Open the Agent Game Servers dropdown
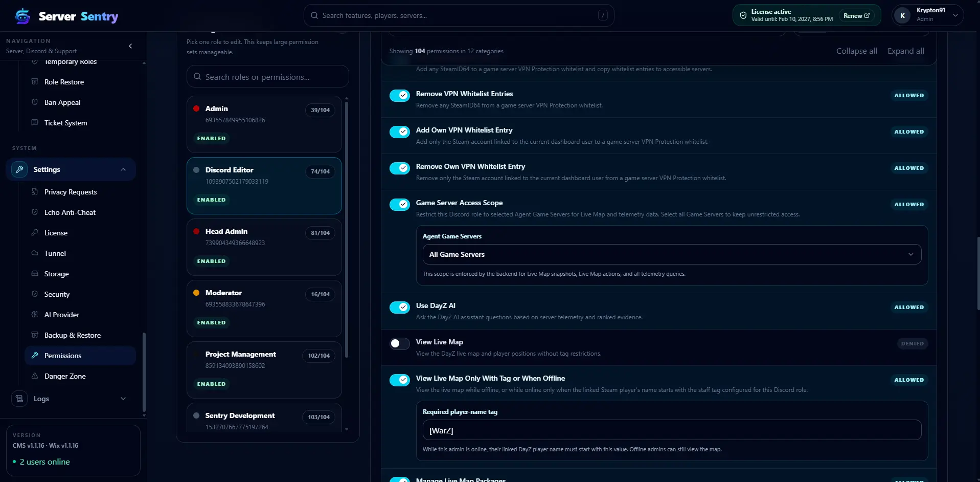 pyautogui.click(x=672, y=254)
